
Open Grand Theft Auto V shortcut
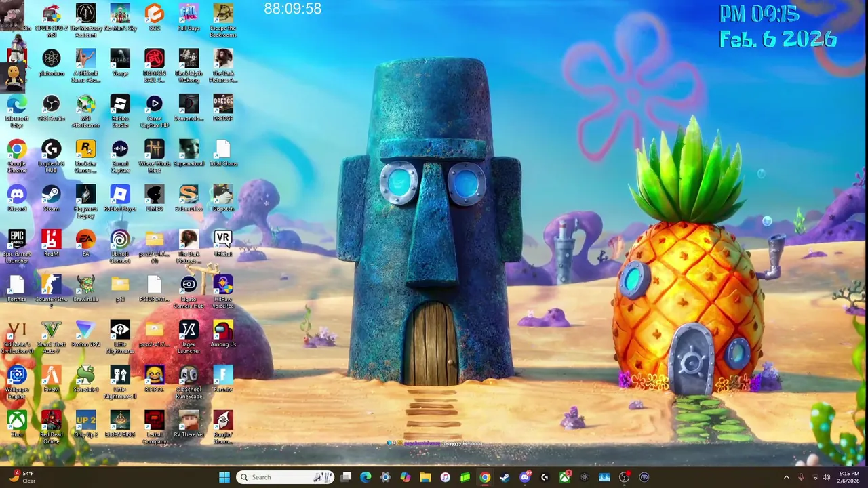(52, 338)
